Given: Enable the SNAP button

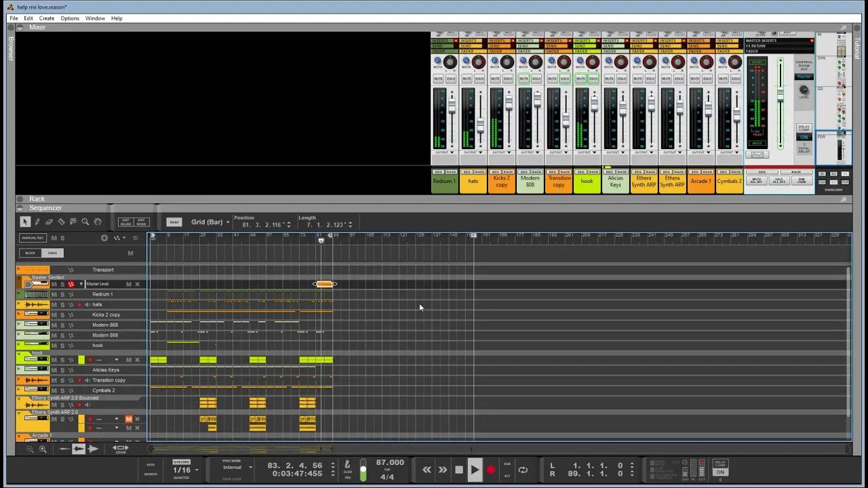Looking at the screenshot, I should (174, 222).
